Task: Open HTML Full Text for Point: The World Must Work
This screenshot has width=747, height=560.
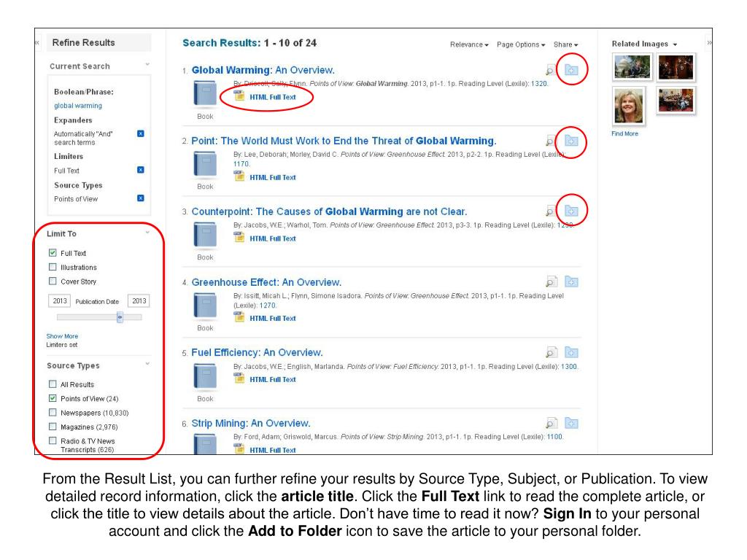Action: pyautogui.click(x=273, y=178)
